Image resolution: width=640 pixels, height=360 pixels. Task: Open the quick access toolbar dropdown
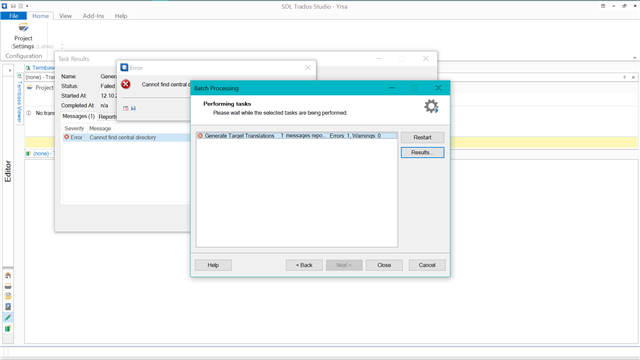(27, 6)
